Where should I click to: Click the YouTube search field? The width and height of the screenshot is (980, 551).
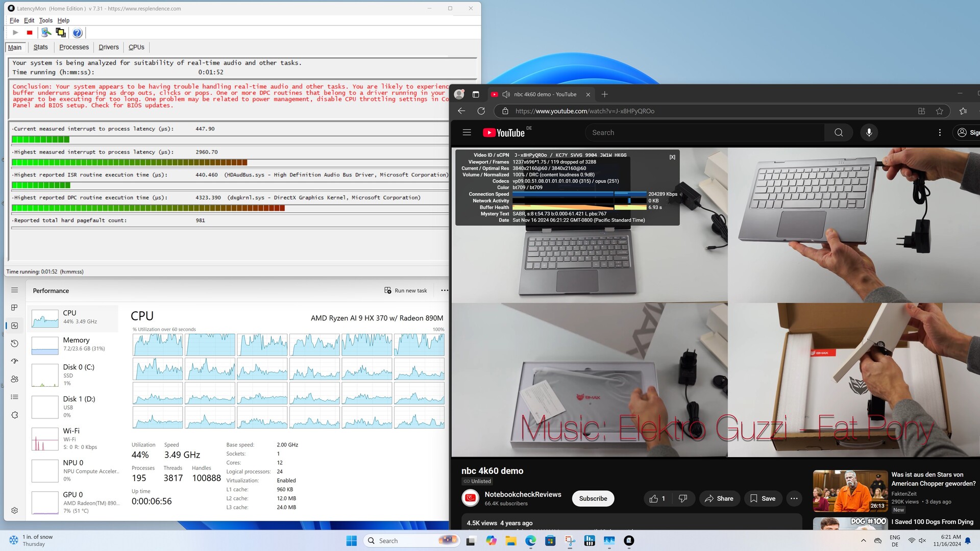pyautogui.click(x=704, y=133)
